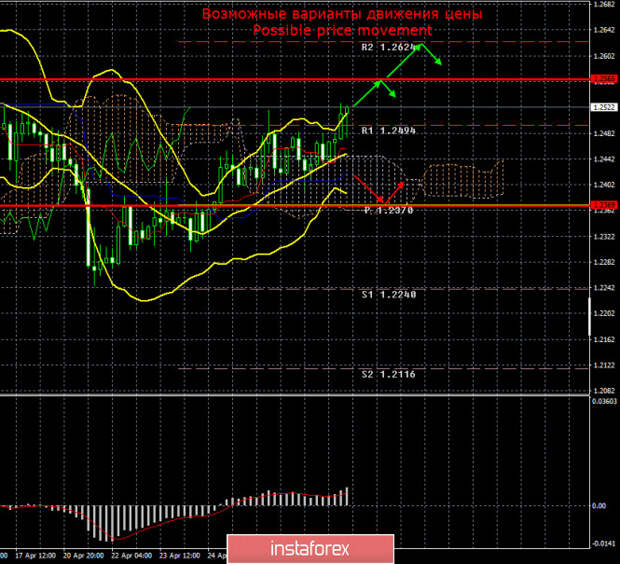Click the S1 1.2240 support label
This screenshot has width=620, height=564.
point(389,294)
